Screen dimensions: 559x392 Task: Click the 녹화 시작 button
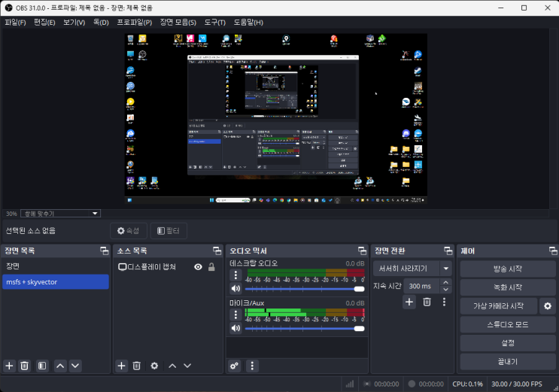[x=507, y=287]
